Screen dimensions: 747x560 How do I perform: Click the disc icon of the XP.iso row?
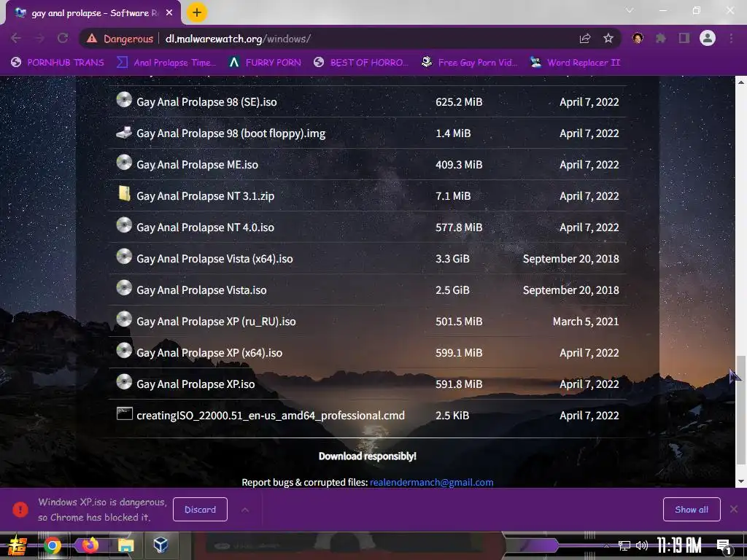pyautogui.click(x=124, y=382)
